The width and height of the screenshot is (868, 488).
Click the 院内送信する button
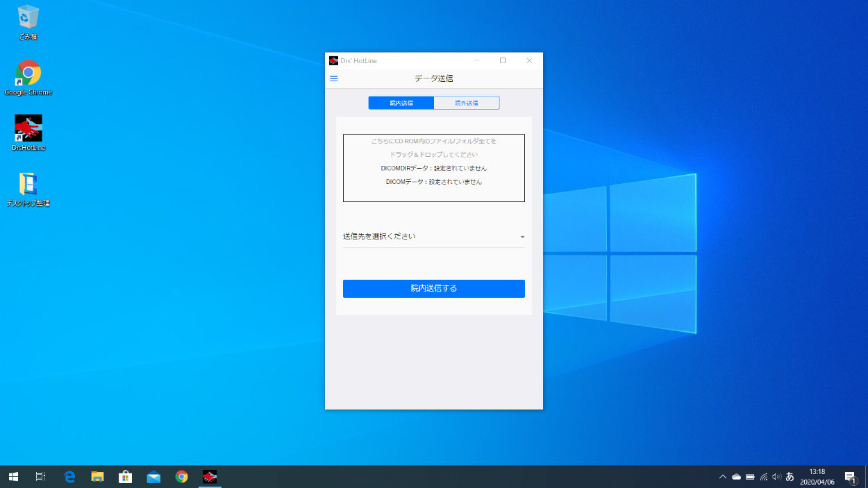pyautogui.click(x=433, y=289)
